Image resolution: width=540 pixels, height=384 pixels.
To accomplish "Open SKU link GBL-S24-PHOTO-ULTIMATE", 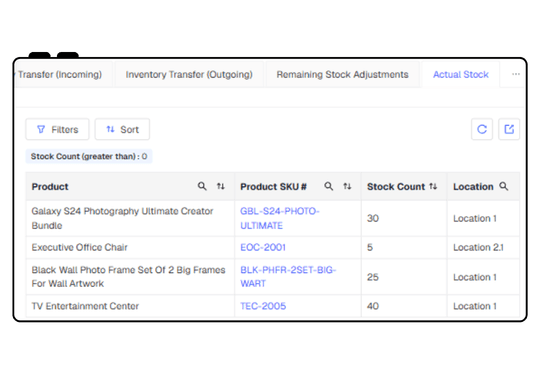I will (x=280, y=218).
